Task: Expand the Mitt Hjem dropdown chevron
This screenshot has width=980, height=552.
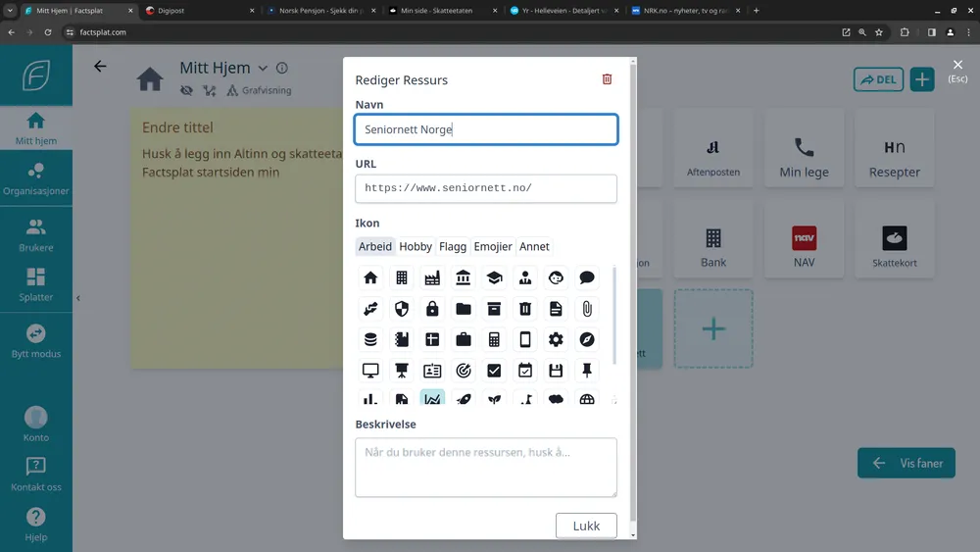Action: pyautogui.click(x=263, y=69)
